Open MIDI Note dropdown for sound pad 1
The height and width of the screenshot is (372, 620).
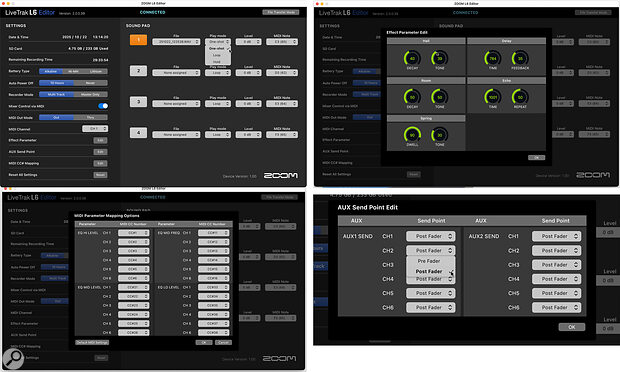pyautogui.click(x=282, y=42)
